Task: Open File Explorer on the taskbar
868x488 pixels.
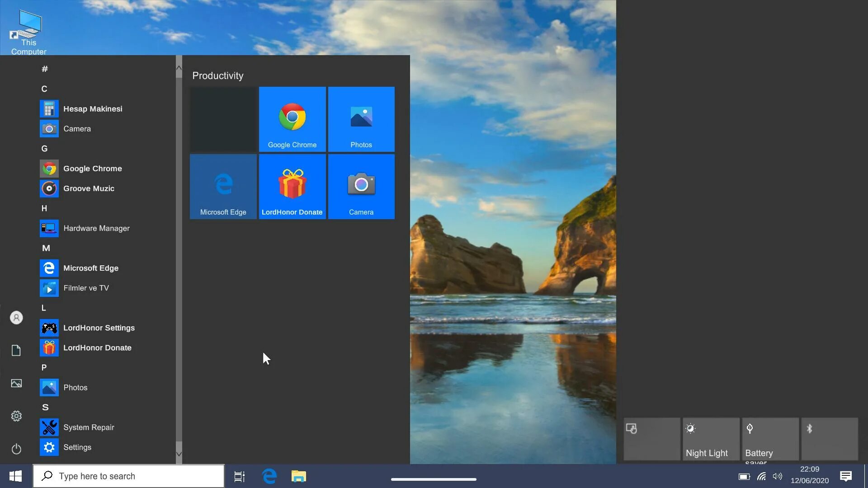Action: tap(298, 476)
